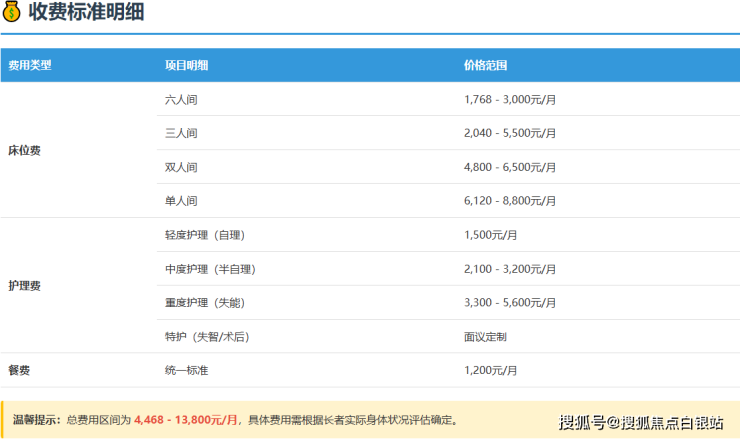
Task: Click the 护理费 category cell
Action: click(x=25, y=286)
